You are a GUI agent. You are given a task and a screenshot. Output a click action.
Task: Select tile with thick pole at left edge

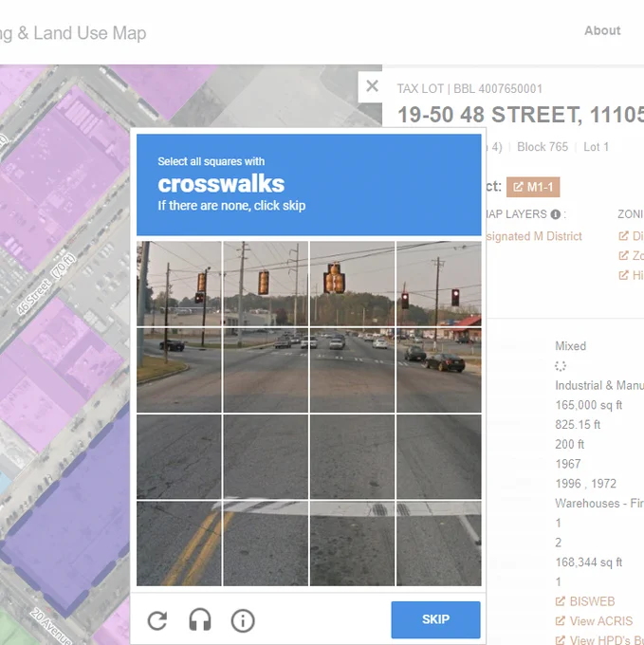[179, 284]
